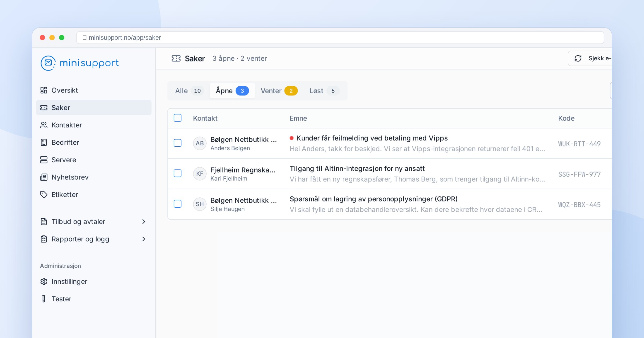Click the refresh arrows icon in Sjekk e- button

(578, 58)
